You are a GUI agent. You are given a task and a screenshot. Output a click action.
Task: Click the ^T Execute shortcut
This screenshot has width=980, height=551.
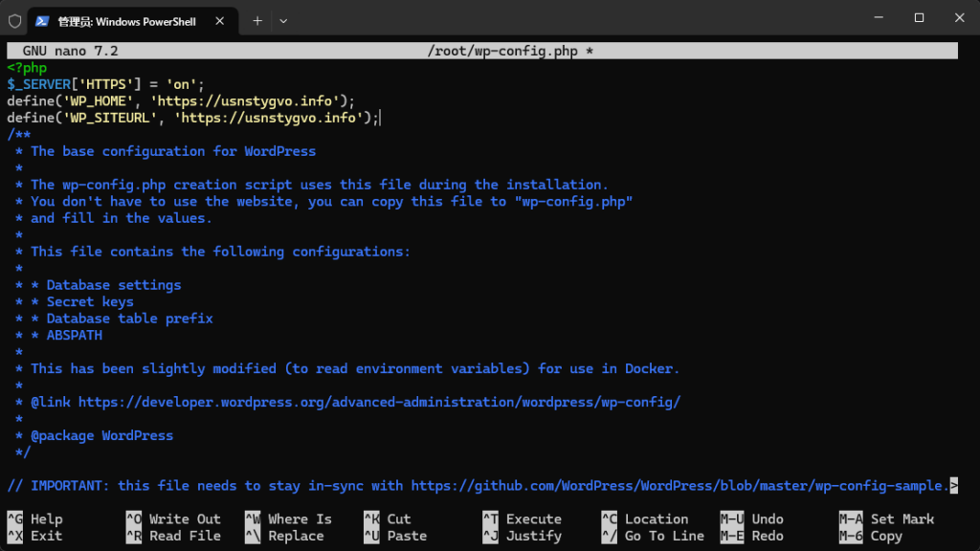tap(522, 518)
